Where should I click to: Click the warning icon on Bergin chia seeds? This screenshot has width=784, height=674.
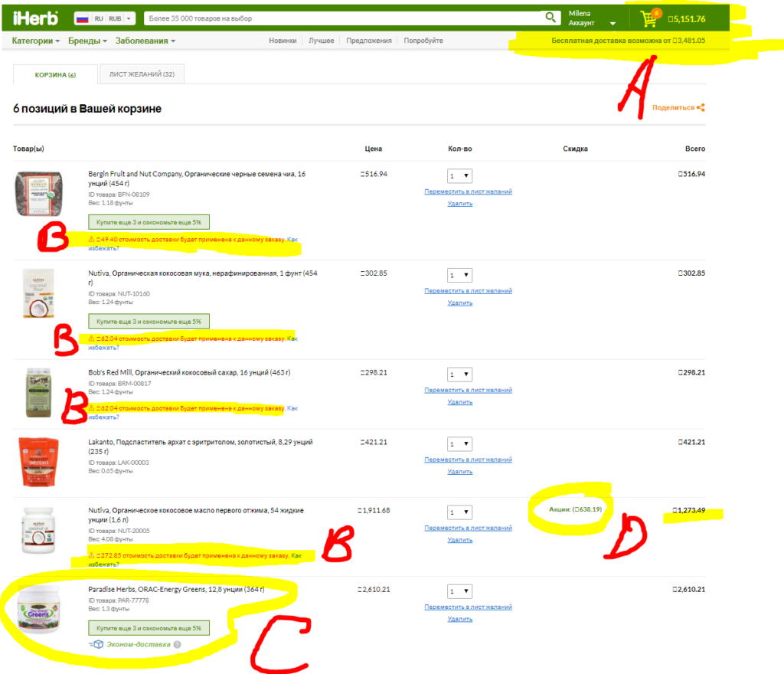(x=92, y=239)
